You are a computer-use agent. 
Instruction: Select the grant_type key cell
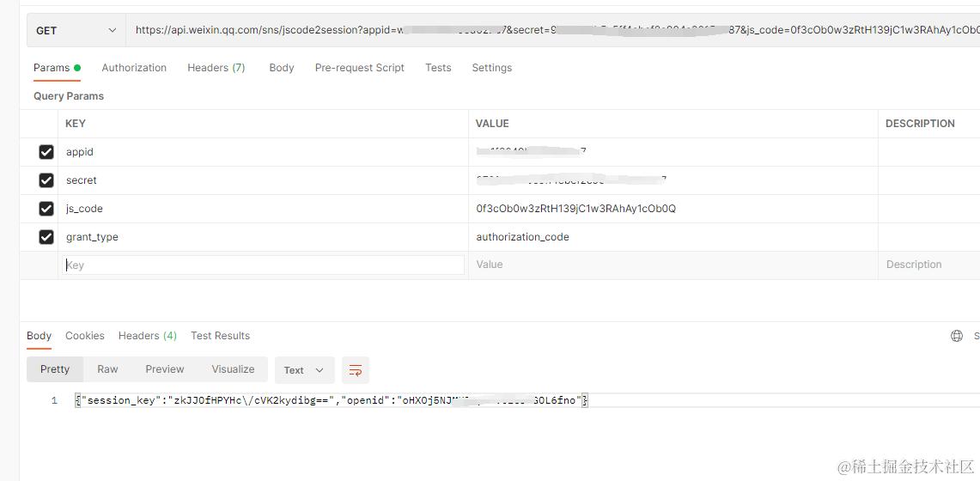point(263,237)
